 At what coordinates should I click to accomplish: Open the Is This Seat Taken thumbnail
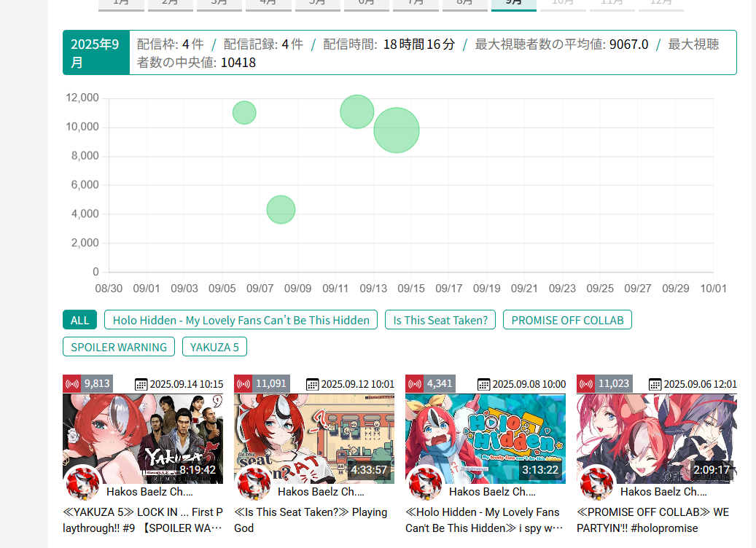314,439
